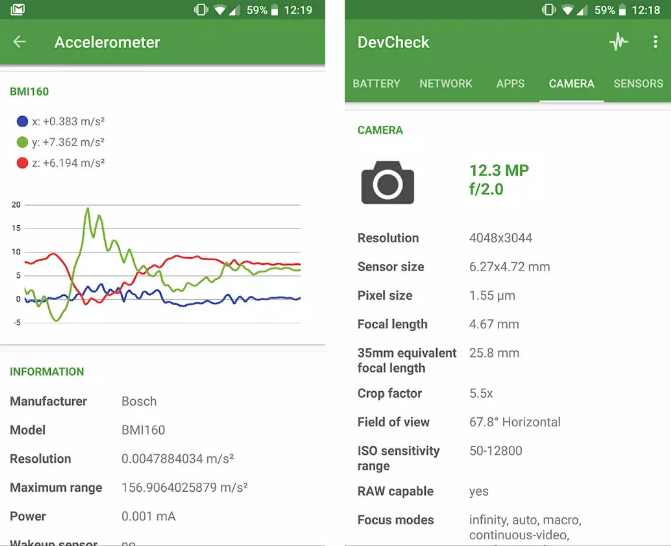Tap the green y-axis legend dot
671x546 pixels.
click(22, 142)
